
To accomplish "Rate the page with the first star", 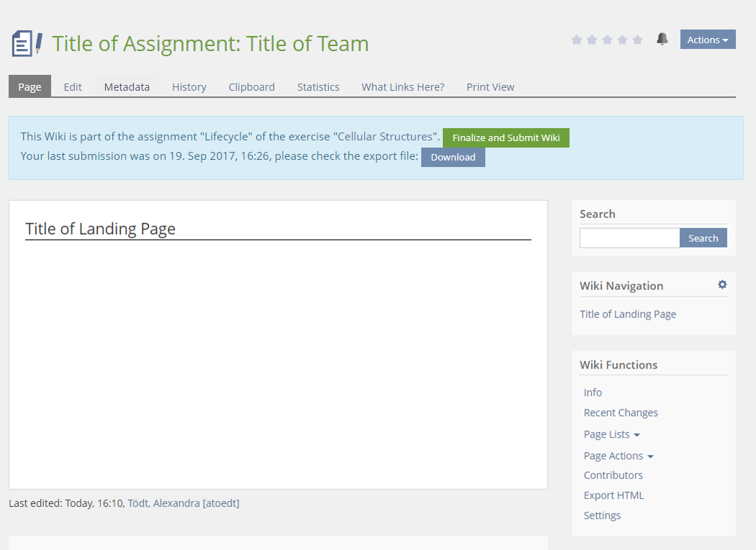I will 576,40.
